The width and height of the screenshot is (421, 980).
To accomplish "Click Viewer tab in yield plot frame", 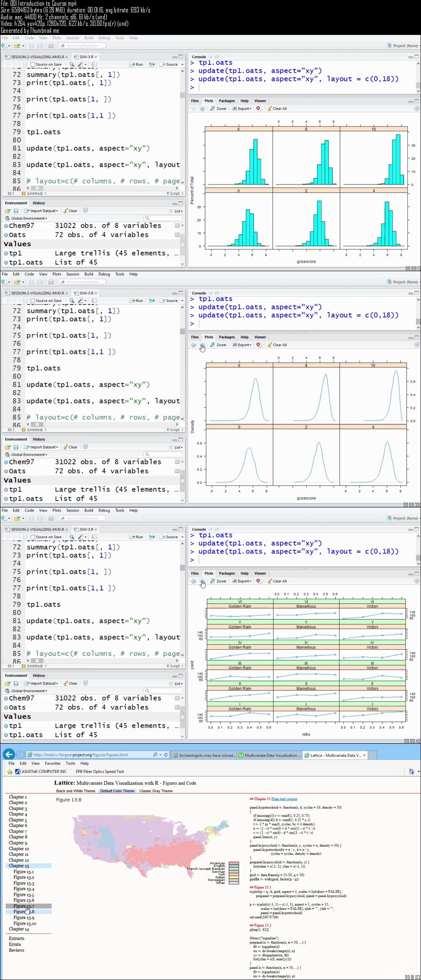I will point(260,573).
